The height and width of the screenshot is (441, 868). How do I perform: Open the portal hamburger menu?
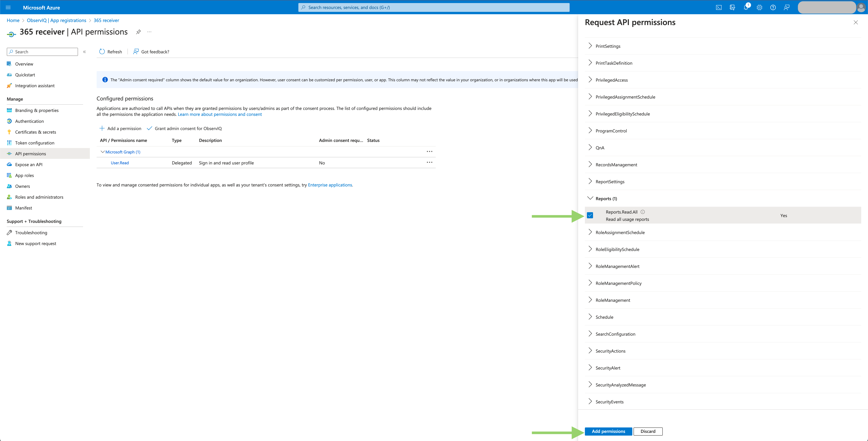8,7
